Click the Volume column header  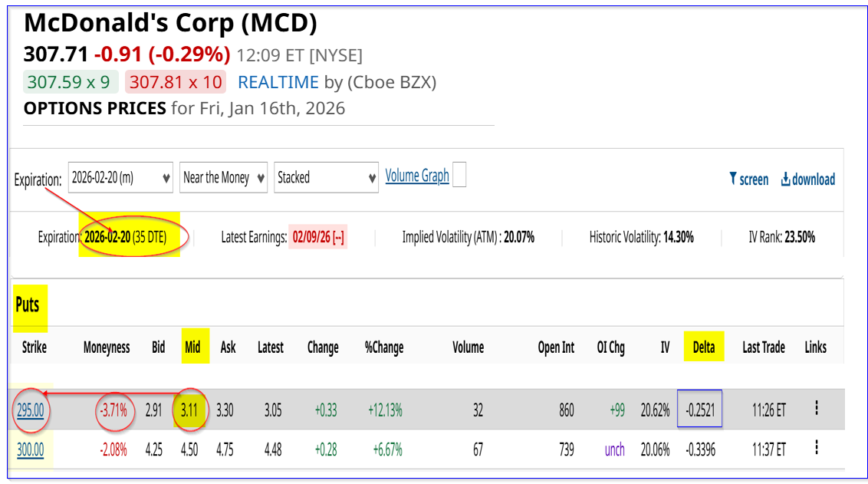pyautogui.click(x=468, y=347)
